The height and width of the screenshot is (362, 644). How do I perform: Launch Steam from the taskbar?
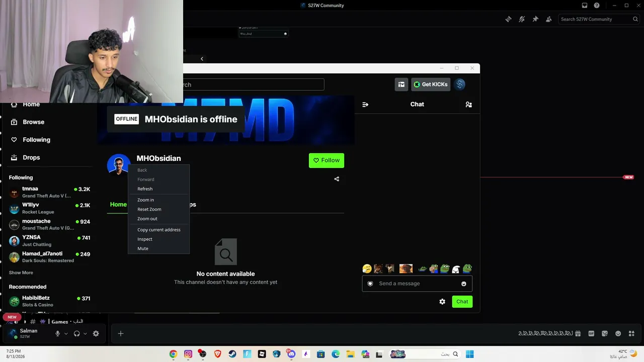point(232,354)
